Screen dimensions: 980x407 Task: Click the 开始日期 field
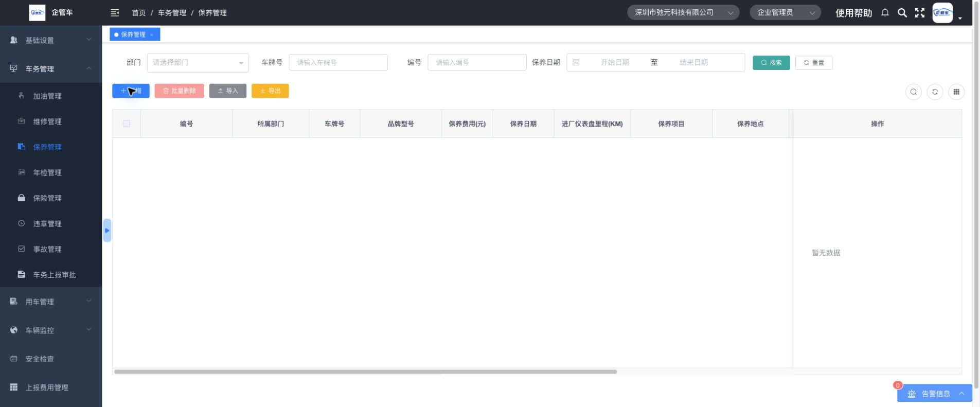click(x=615, y=62)
